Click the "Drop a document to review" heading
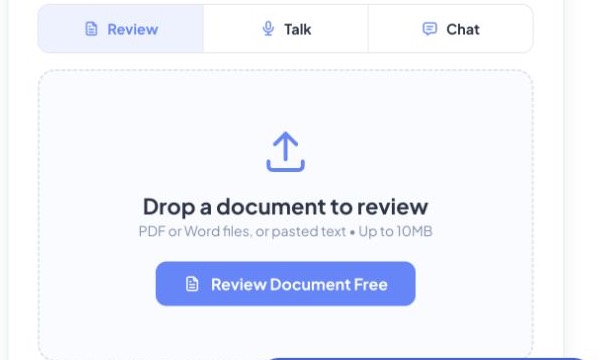Screen dimensions: 600x360 coord(285,207)
